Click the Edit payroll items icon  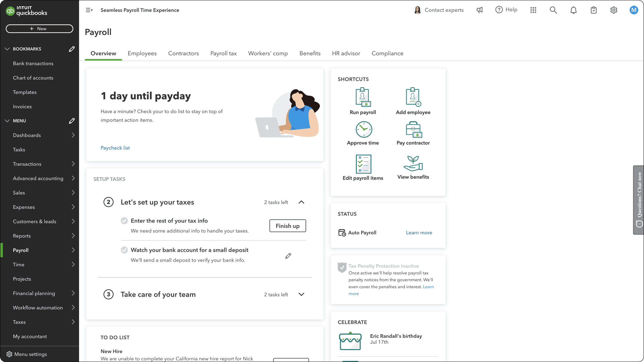click(363, 164)
